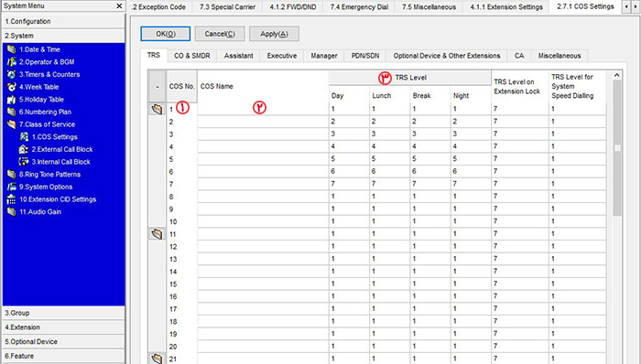Click COS No. 20 row label
This screenshot has width=641, height=364.
click(173, 347)
